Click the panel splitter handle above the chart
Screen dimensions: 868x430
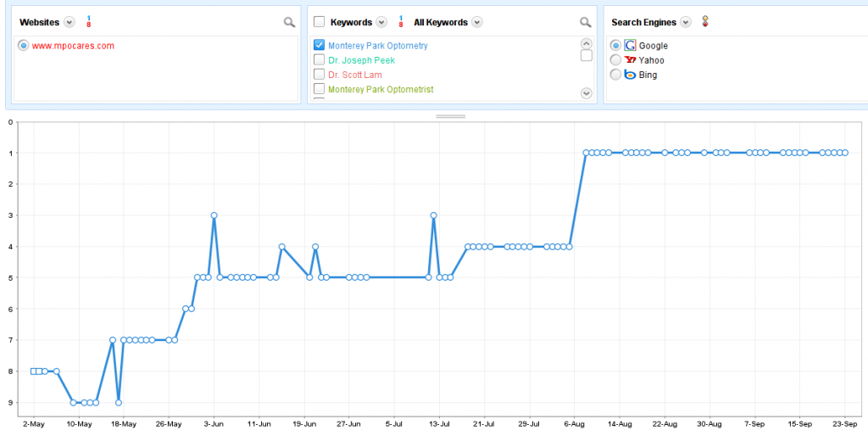[x=451, y=116]
